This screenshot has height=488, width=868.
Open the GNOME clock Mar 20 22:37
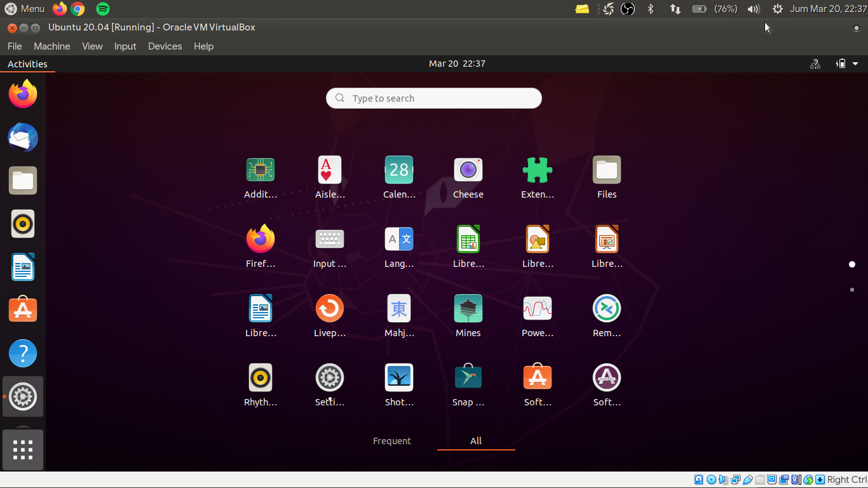click(x=457, y=64)
